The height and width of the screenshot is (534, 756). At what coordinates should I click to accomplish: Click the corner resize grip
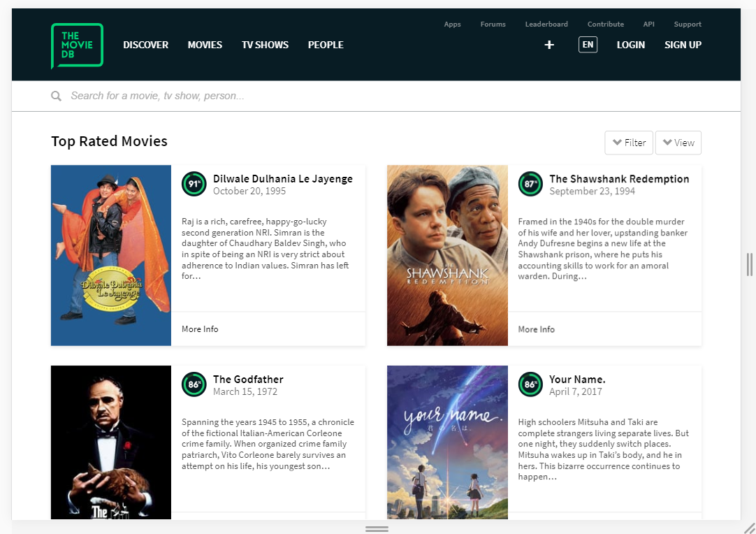749,528
